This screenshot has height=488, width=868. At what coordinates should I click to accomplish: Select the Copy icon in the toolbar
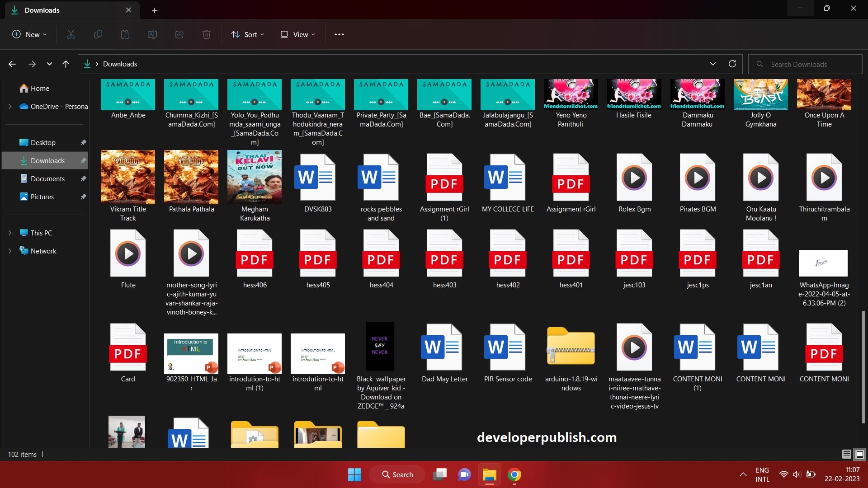pos(98,34)
